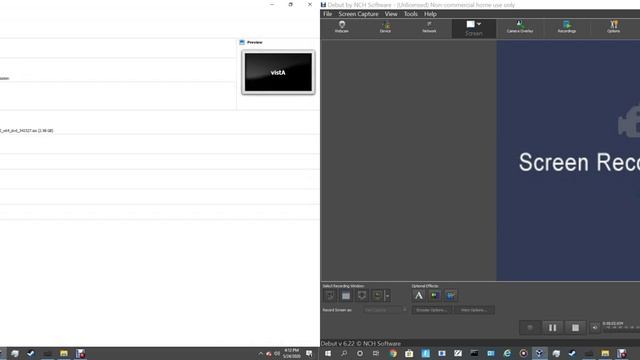640x360 pixels.
Task: Pause the recording in Debut
Action: (552, 328)
